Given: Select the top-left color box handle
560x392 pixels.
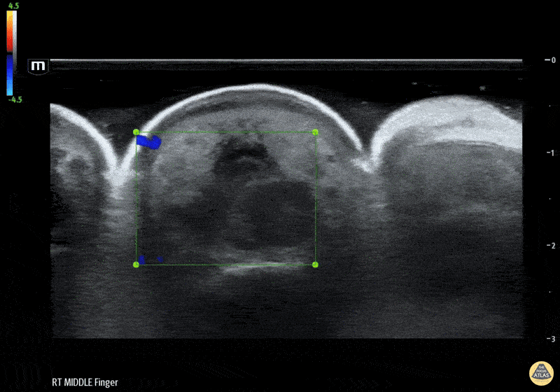Looking at the screenshot, I should tap(136, 132).
